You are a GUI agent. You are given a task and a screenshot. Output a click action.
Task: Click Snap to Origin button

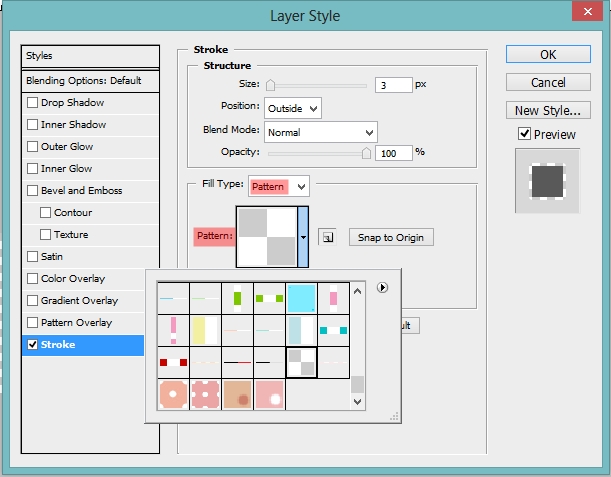pyautogui.click(x=391, y=237)
